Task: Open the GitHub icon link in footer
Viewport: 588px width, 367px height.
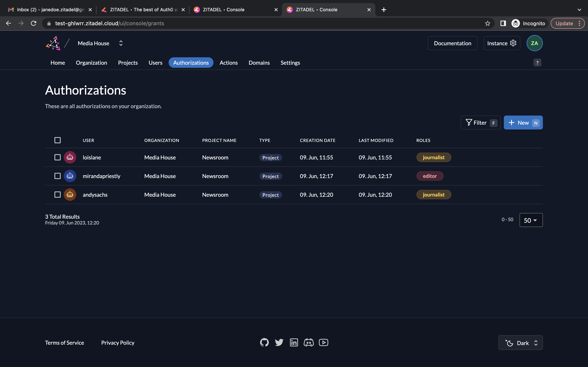Action: 264,343
